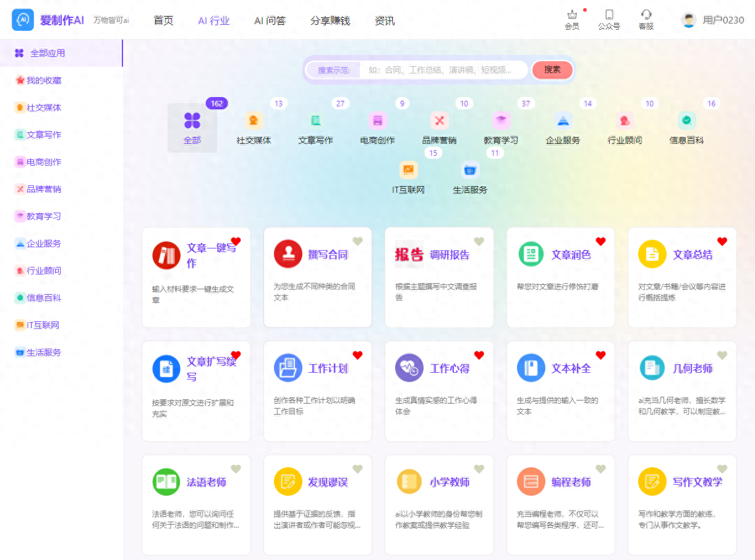Favorite 撰写合同 using its gray heart

(x=357, y=241)
